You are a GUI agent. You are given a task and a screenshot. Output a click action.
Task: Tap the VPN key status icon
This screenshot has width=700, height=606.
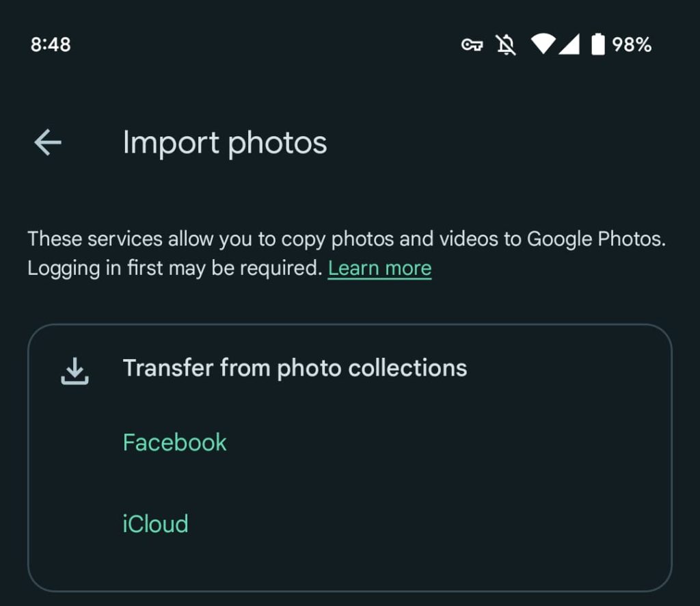[472, 45]
